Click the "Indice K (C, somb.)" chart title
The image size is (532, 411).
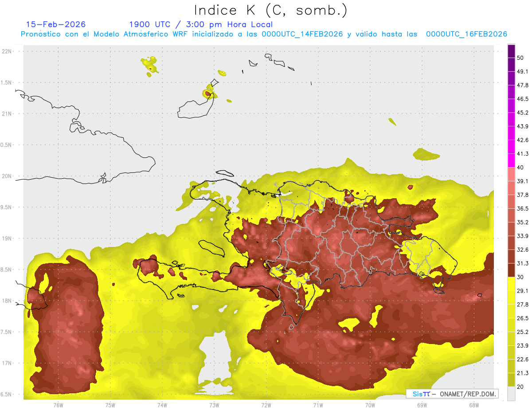click(x=270, y=10)
